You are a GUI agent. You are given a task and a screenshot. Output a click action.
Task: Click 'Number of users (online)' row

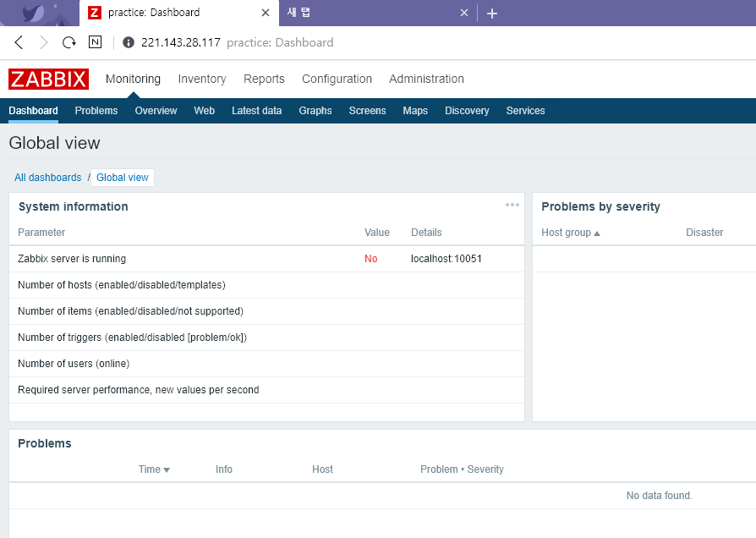click(266, 364)
